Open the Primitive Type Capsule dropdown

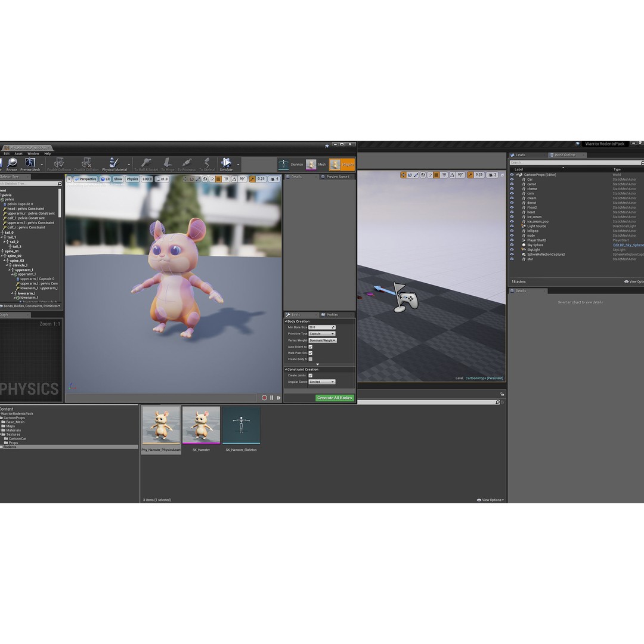click(x=322, y=334)
